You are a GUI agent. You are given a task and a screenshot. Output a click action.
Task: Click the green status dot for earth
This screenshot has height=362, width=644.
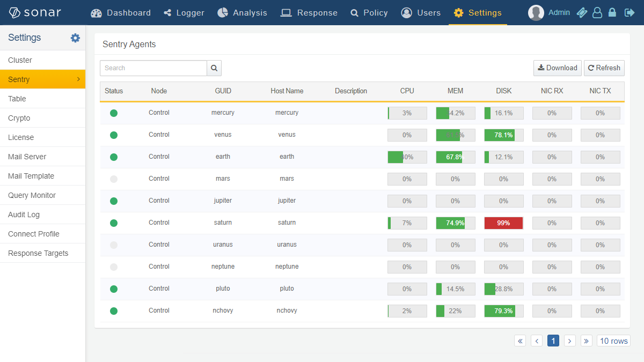(x=114, y=157)
